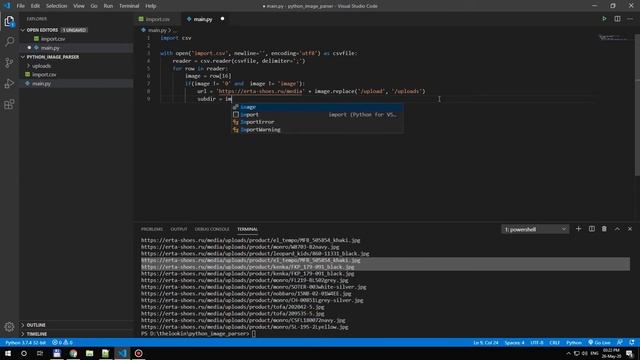Open the Go menu
640x360 pixels.
[x=94, y=6]
